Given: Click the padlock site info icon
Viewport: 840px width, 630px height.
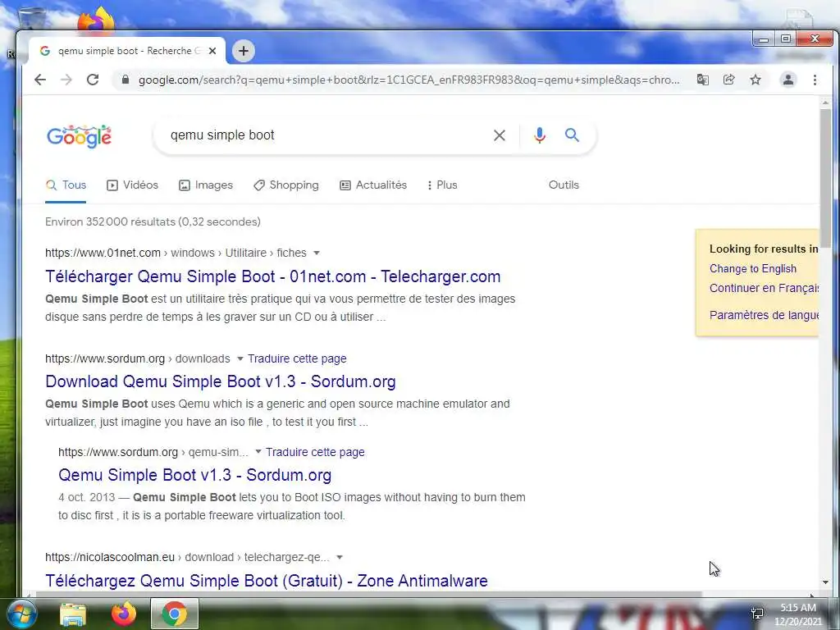Looking at the screenshot, I should click(x=126, y=80).
